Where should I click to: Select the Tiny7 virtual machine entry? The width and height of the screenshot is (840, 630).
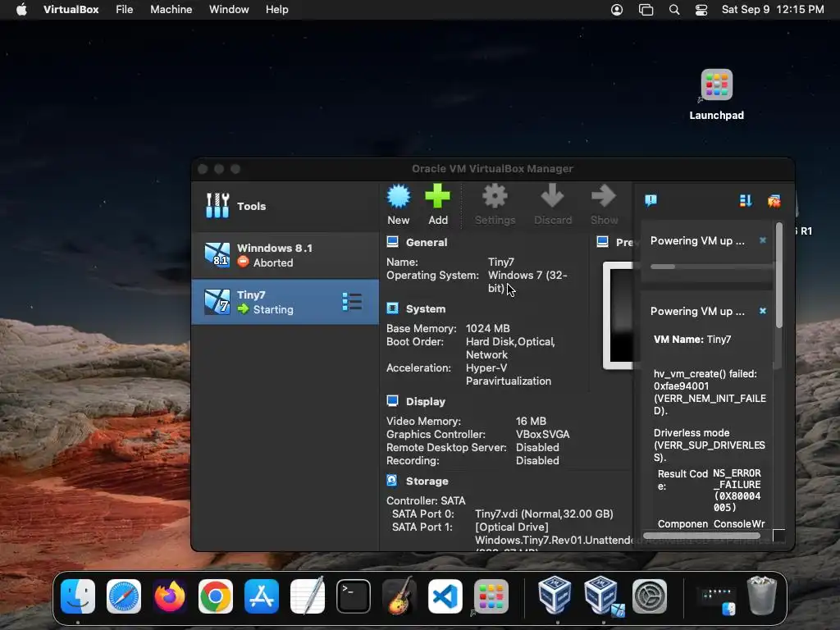pos(285,302)
